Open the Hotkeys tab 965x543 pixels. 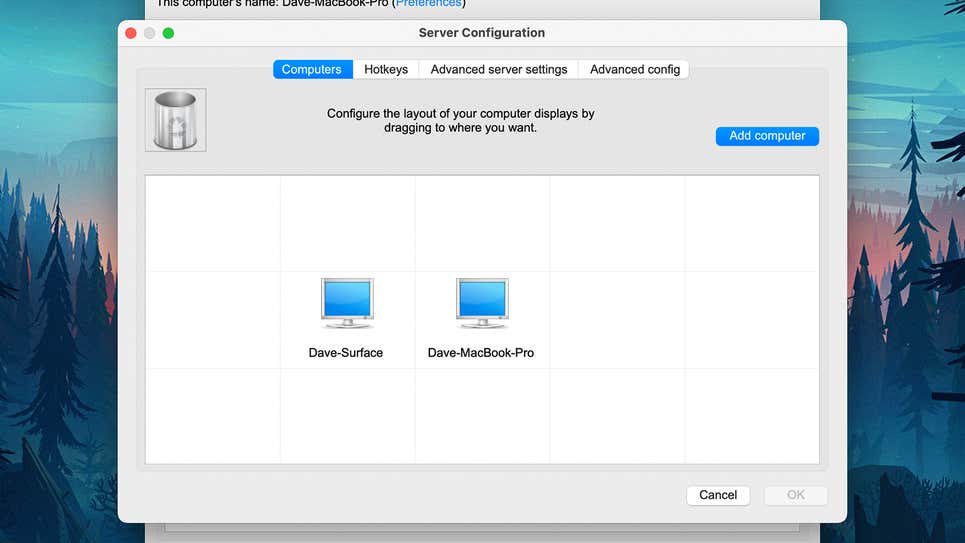[x=386, y=70]
